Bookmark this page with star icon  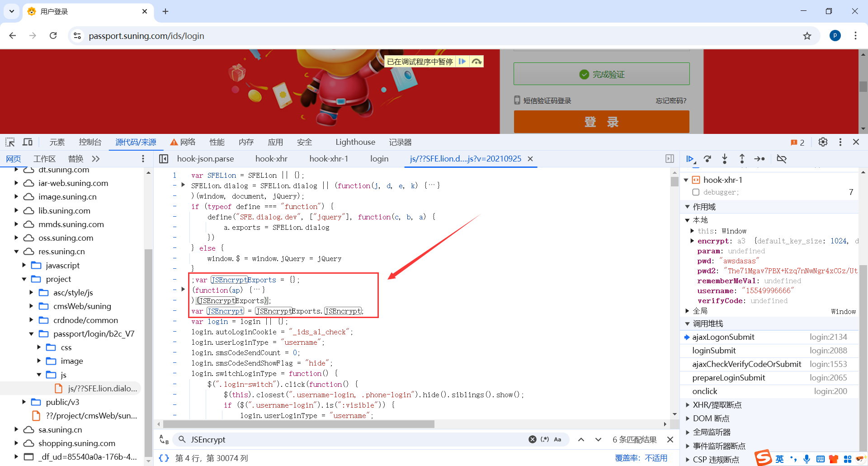(x=807, y=36)
